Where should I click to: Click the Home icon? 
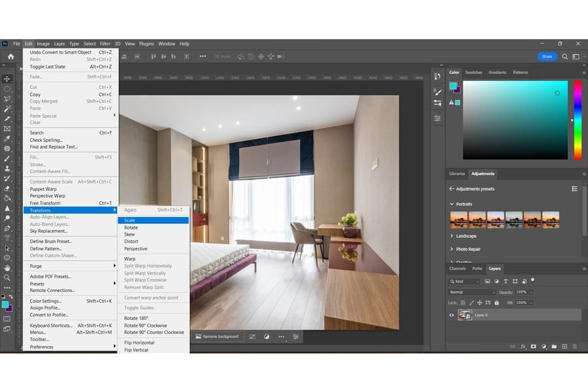[10, 57]
